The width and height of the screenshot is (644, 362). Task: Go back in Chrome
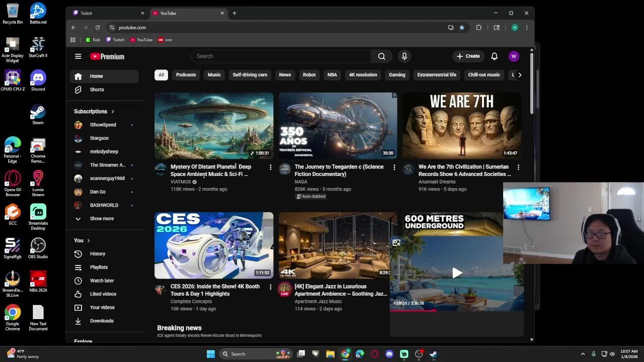73,28
